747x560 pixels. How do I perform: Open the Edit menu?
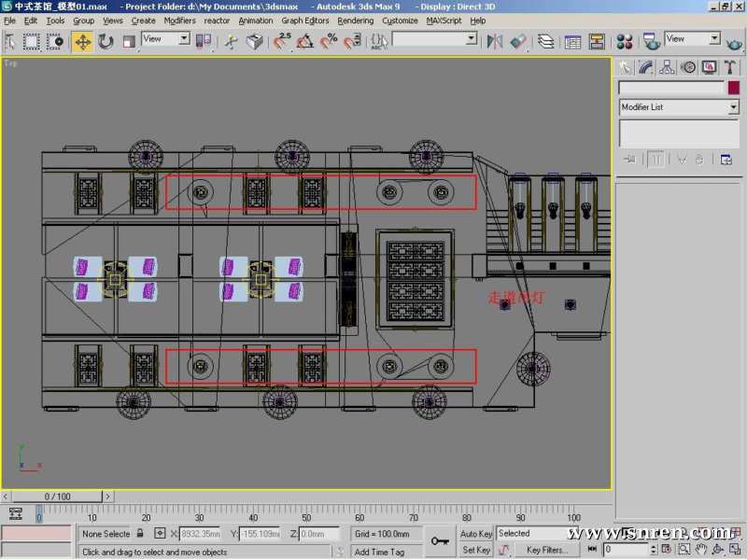click(31, 21)
